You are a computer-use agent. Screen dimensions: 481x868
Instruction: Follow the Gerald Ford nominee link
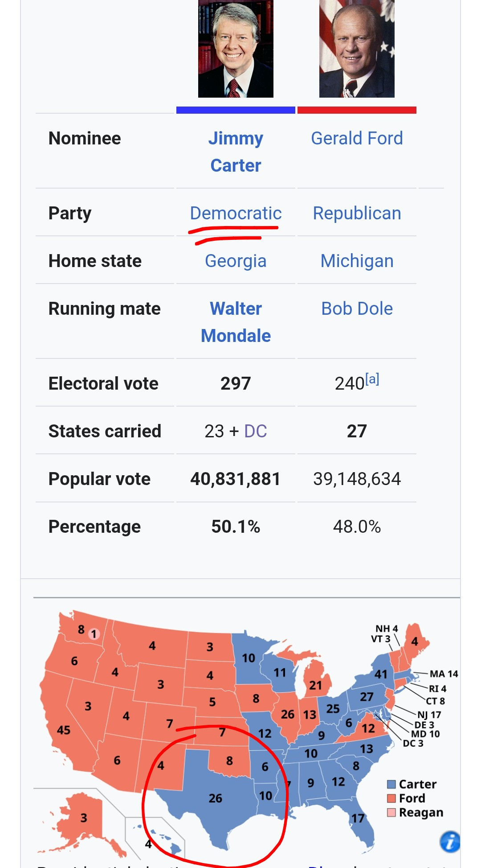357,138
